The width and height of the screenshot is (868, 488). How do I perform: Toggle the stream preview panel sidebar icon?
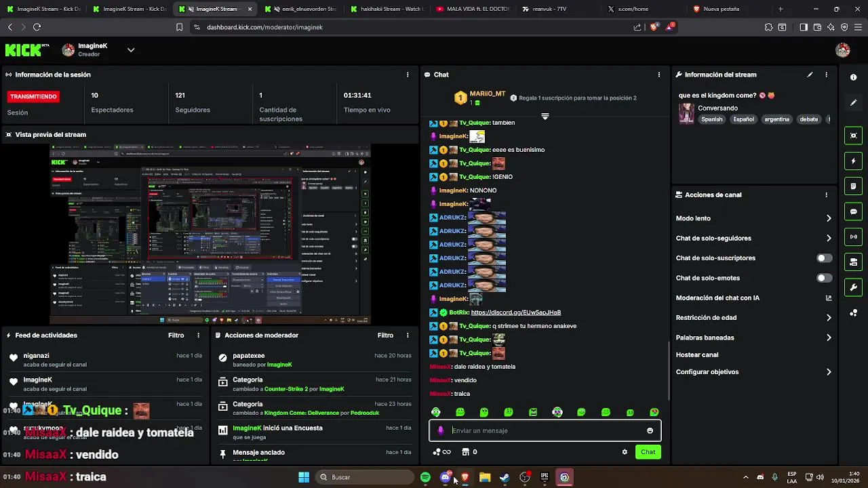(853, 136)
